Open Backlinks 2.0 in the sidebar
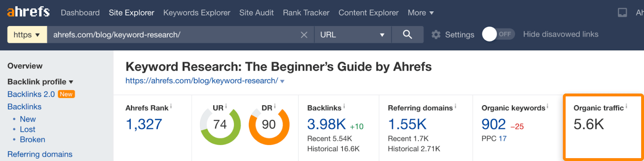The height and width of the screenshot is (161, 644). tap(31, 94)
